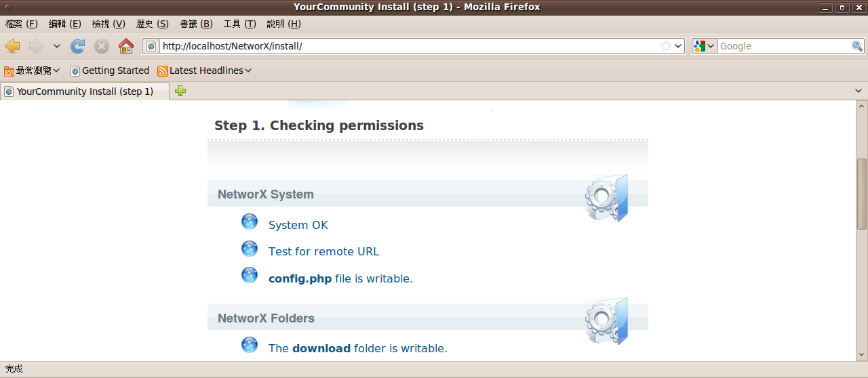Open the 檔案 (F) menu
The width and height of the screenshot is (868, 378).
tap(21, 24)
